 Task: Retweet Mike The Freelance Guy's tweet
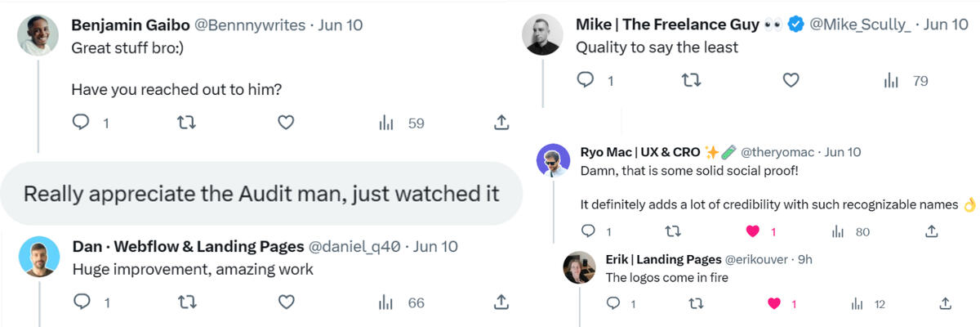click(x=691, y=80)
